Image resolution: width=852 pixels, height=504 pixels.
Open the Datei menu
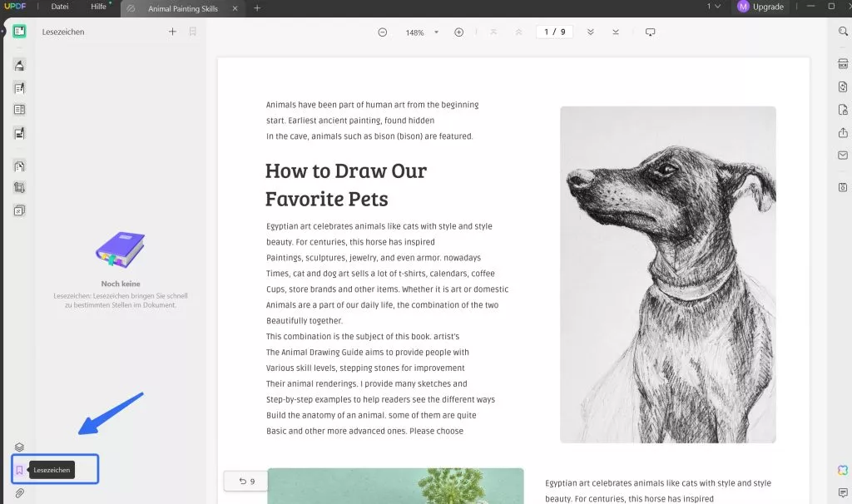59,7
